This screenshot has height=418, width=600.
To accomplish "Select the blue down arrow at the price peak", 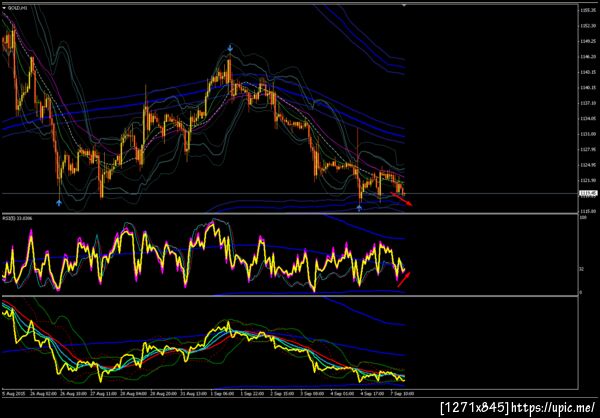I will click(230, 48).
